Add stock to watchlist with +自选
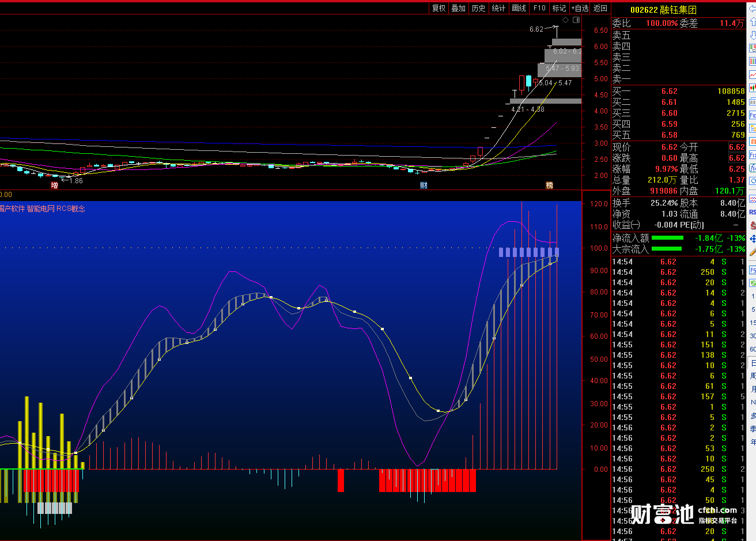The height and width of the screenshot is (541, 756). (580, 8)
